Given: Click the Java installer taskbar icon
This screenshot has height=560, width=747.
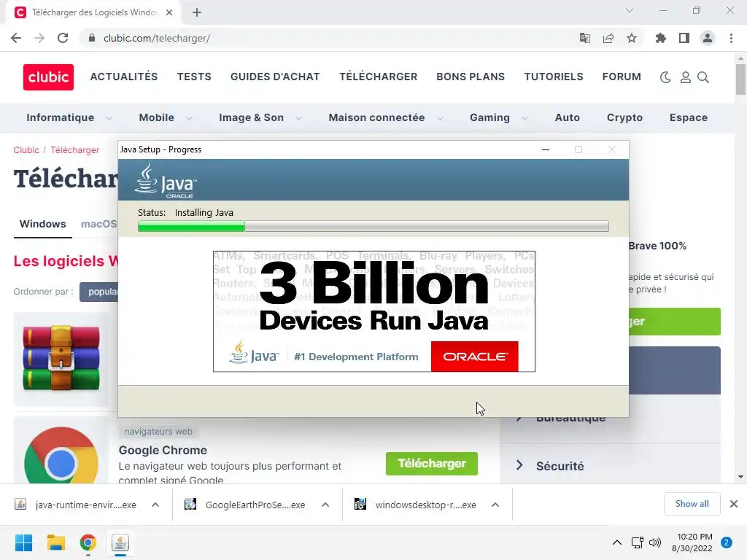Looking at the screenshot, I should 120,542.
